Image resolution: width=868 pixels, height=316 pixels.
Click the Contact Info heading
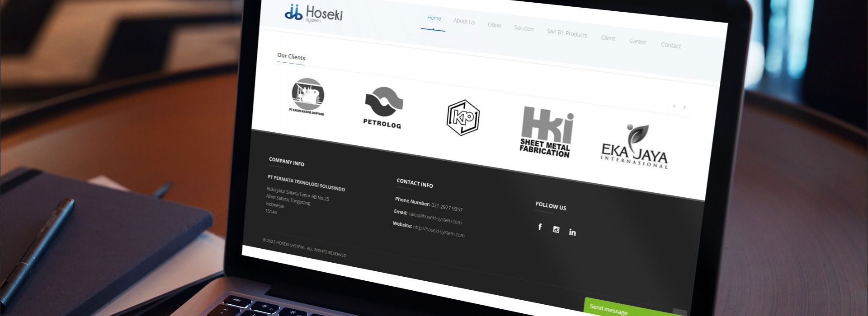[x=415, y=183]
